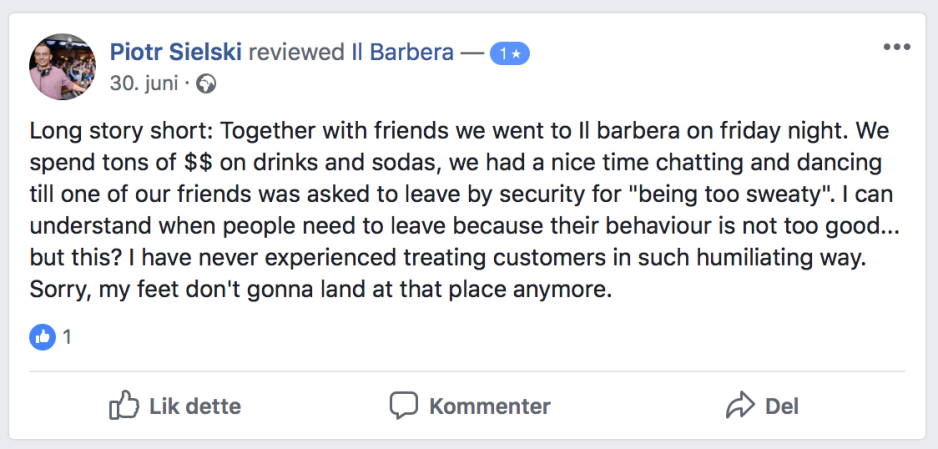Image resolution: width=938 pixels, height=449 pixels.
Task: Open the 30. juni post timestamp
Action: pyautogui.click(x=142, y=84)
